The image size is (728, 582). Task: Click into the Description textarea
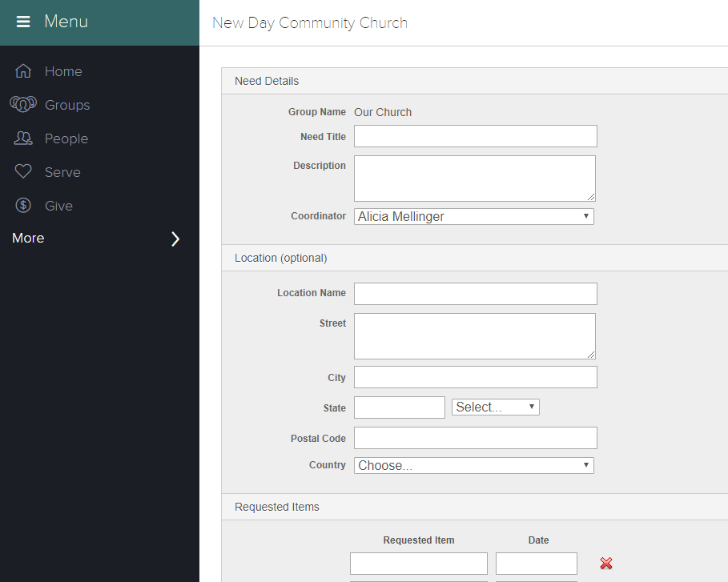coord(474,179)
